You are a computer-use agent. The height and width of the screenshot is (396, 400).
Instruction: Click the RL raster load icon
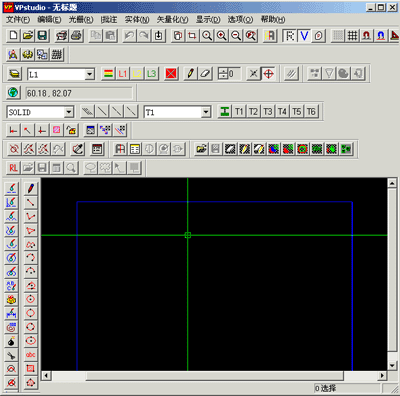point(13,168)
